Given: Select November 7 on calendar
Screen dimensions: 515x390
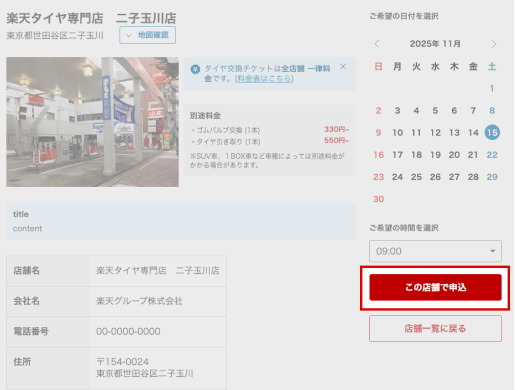Looking at the screenshot, I should point(473,110).
